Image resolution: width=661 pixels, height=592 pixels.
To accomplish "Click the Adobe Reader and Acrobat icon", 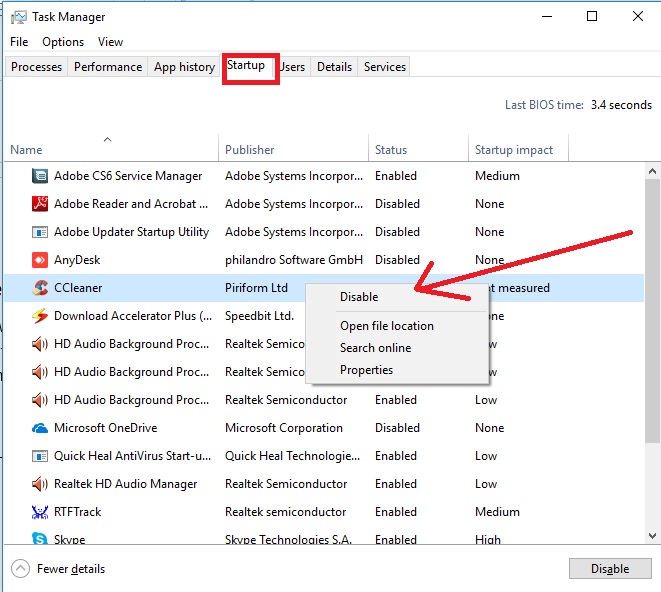I will 40,204.
